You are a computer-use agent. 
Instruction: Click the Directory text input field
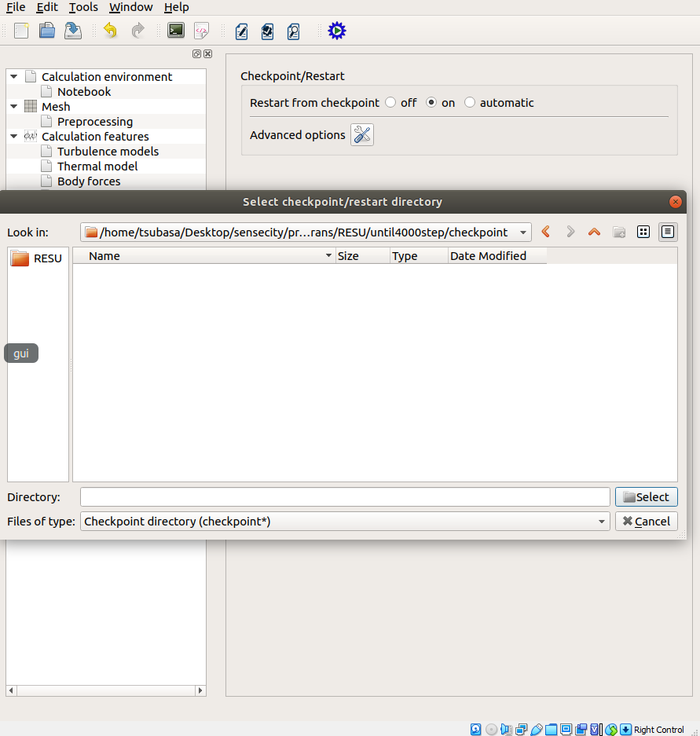pyautogui.click(x=344, y=497)
